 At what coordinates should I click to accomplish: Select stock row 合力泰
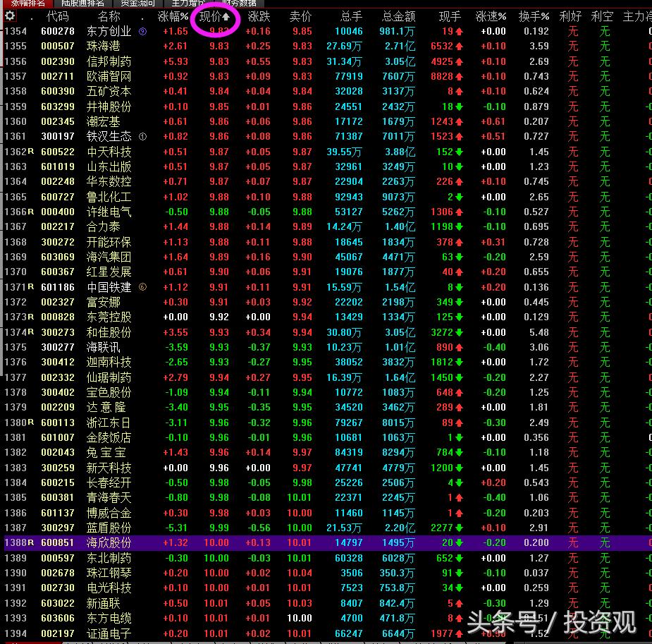(328, 226)
